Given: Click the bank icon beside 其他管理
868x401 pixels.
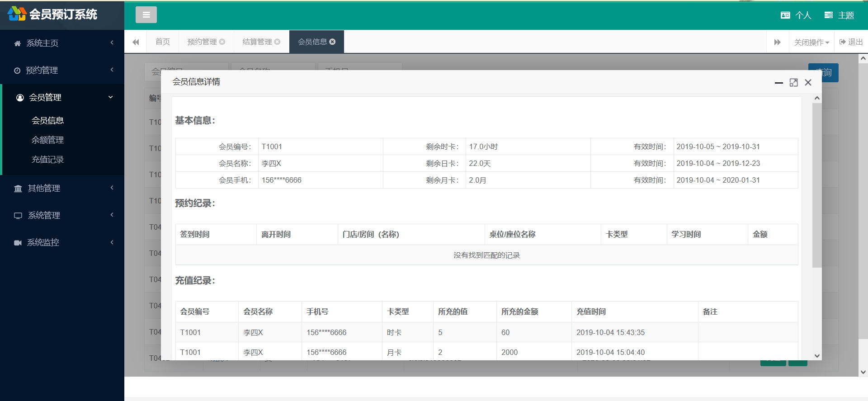Looking at the screenshot, I should [x=18, y=189].
